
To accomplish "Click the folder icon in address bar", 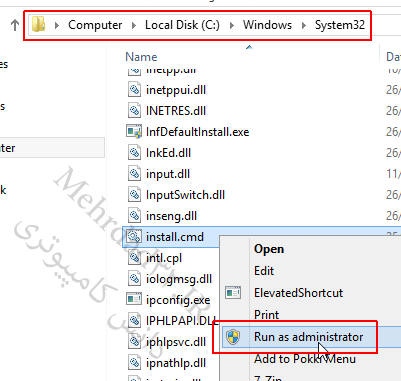I will coord(38,25).
